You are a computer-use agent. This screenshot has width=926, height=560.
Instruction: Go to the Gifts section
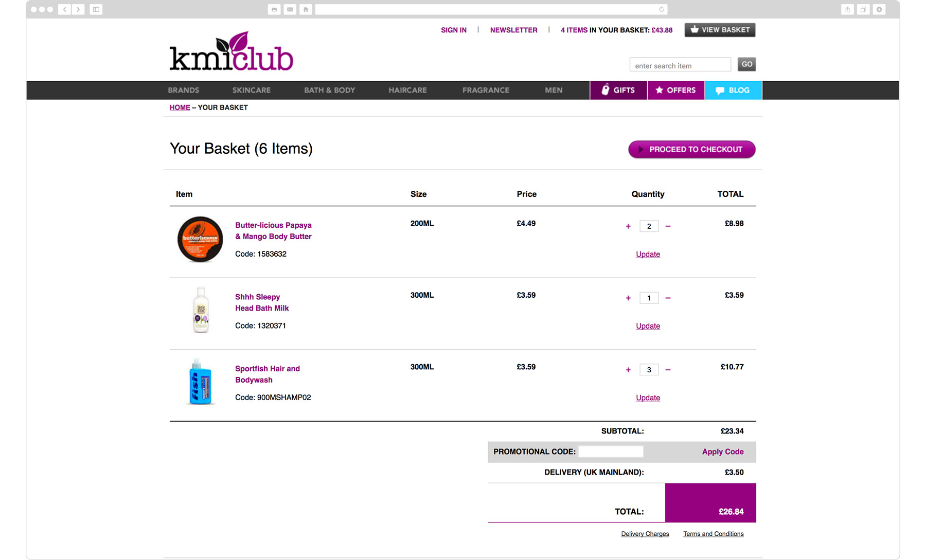tap(618, 90)
